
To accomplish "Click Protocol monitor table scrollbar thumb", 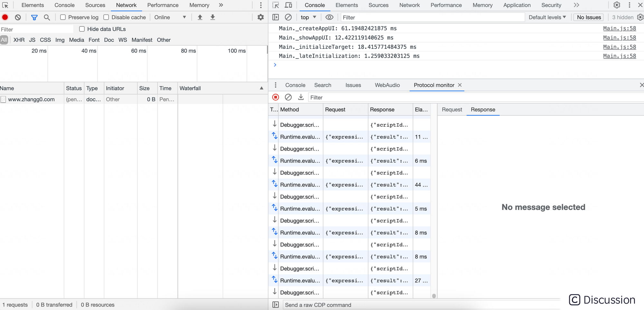I will [434, 296].
